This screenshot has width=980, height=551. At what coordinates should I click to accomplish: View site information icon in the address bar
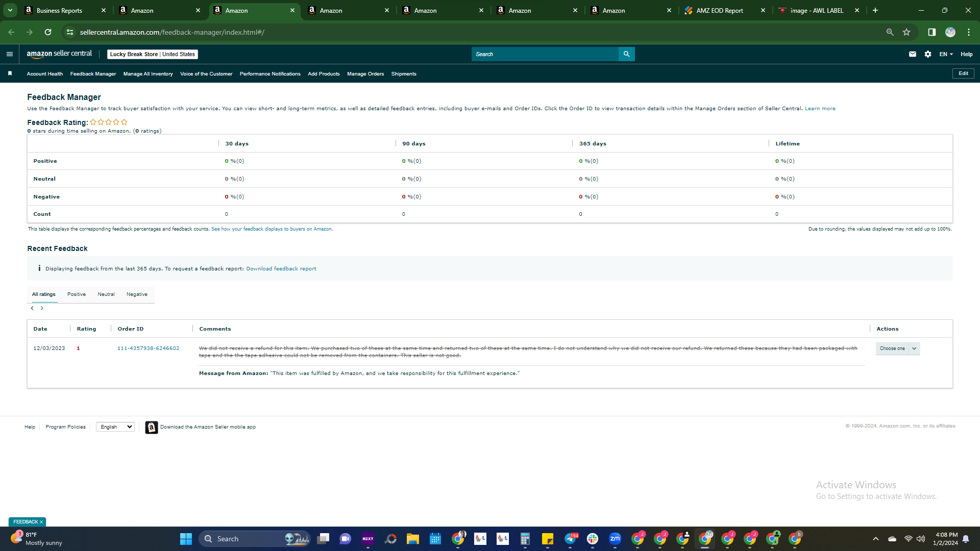(70, 32)
